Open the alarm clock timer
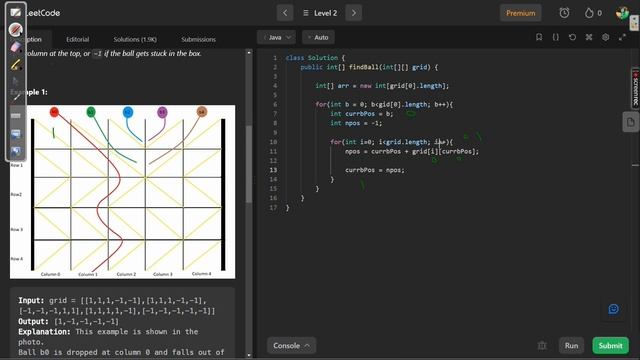Screen dimensions: 640x360 564,13
